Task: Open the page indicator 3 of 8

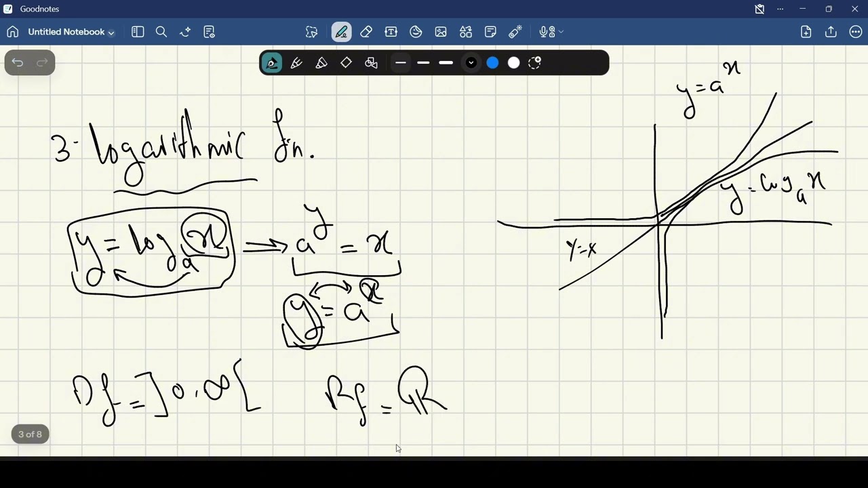Action: pos(30,434)
